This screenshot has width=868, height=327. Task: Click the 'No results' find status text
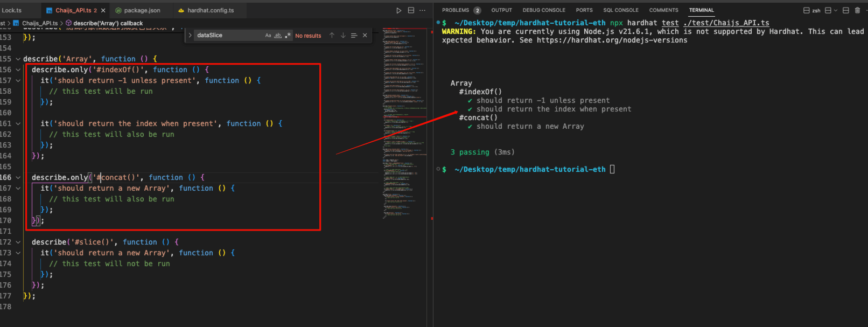308,36
